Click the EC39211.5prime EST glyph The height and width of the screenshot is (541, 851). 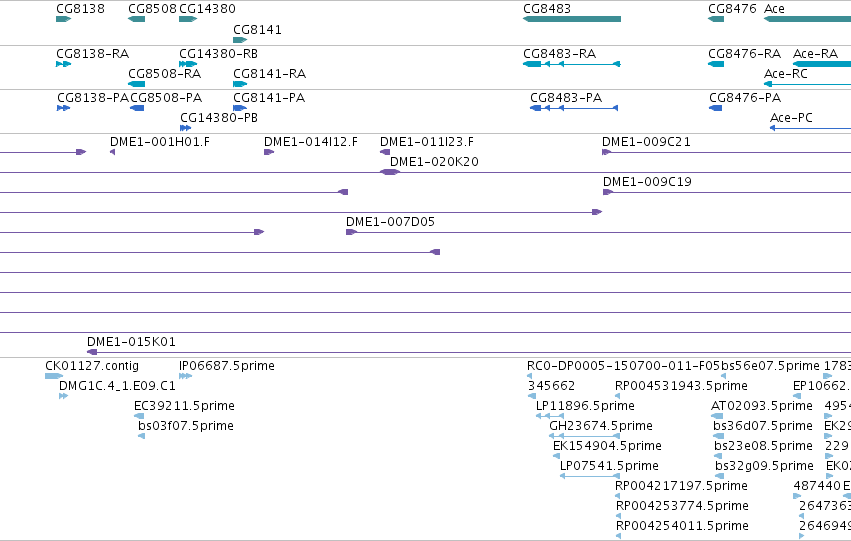tap(139, 416)
